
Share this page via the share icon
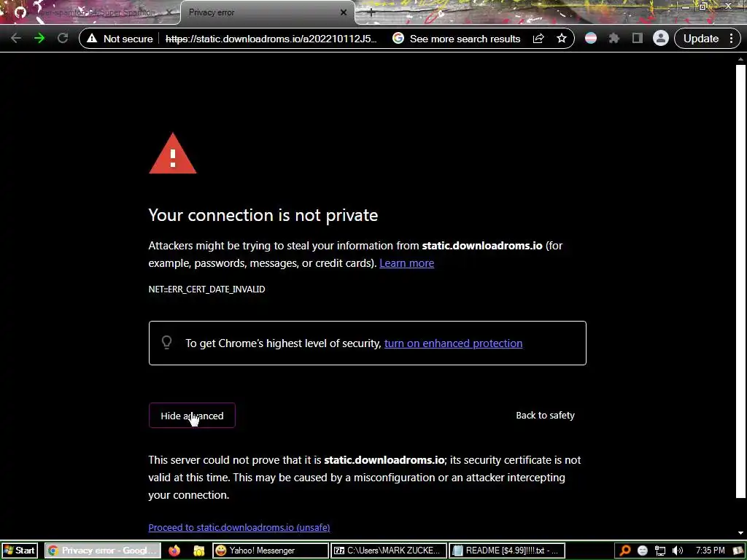[538, 39]
